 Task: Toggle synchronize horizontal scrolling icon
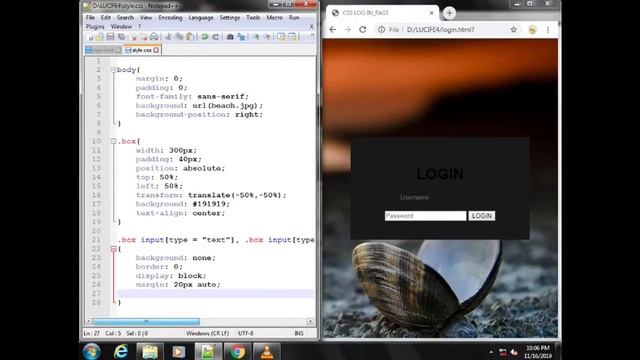pos(292,37)
